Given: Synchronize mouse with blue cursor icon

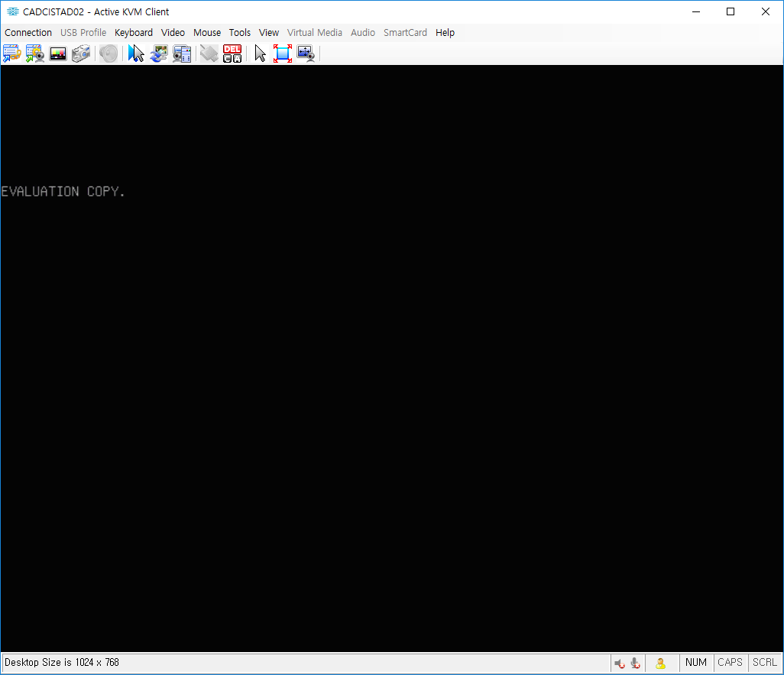Looking at the screenshot, I should point(136,53).
